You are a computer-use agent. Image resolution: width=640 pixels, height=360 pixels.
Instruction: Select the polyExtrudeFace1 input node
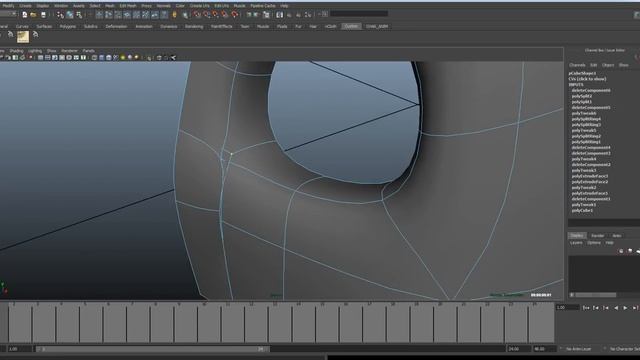[590, 193]
